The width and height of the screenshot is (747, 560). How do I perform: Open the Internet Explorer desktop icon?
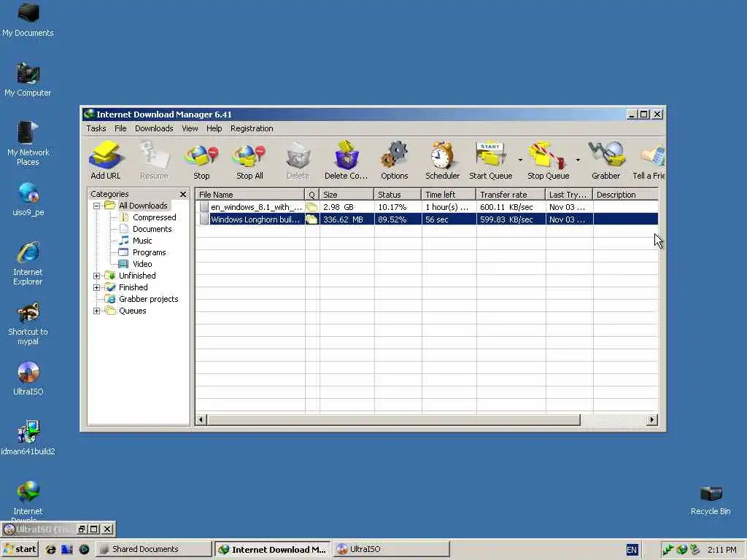click(28, 263)
